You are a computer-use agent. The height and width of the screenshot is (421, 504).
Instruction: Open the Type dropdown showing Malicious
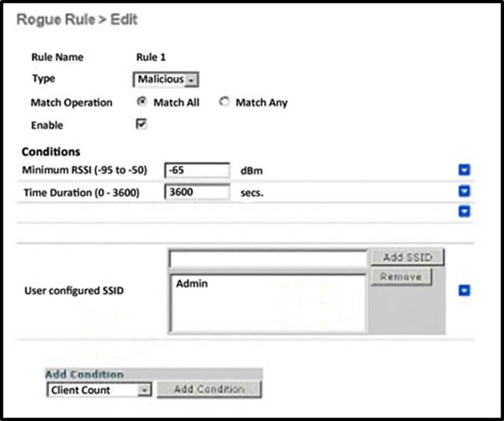tap(165, 80)
